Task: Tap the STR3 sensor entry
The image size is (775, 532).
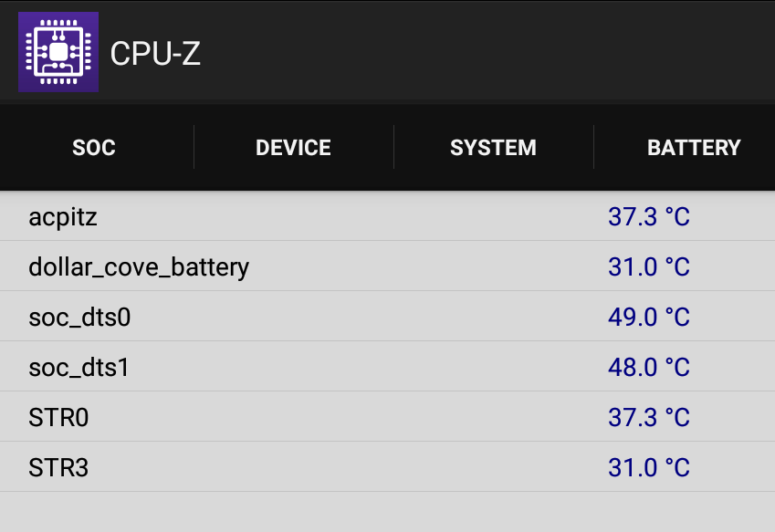Action: click(x=387, y=467)
